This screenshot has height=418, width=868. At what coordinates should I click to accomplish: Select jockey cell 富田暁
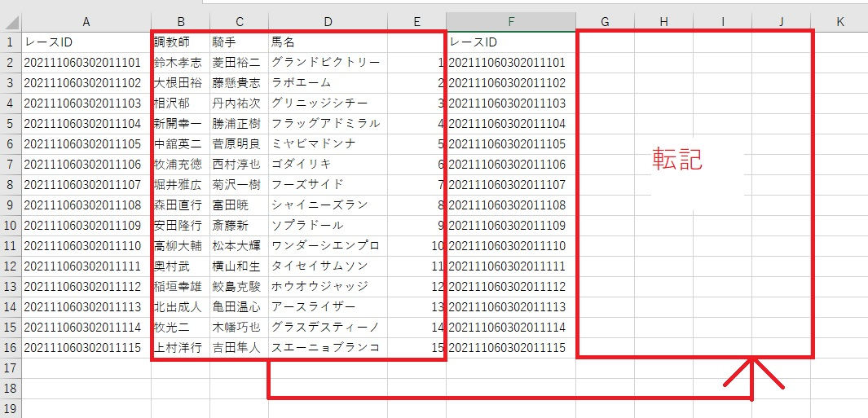coord(239,205)
